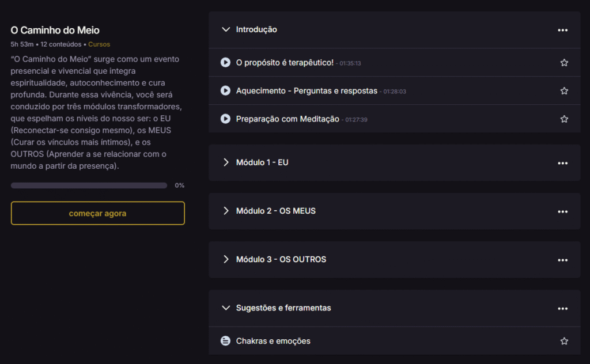Open three-dot options for Introdução section

coord(563,30)
